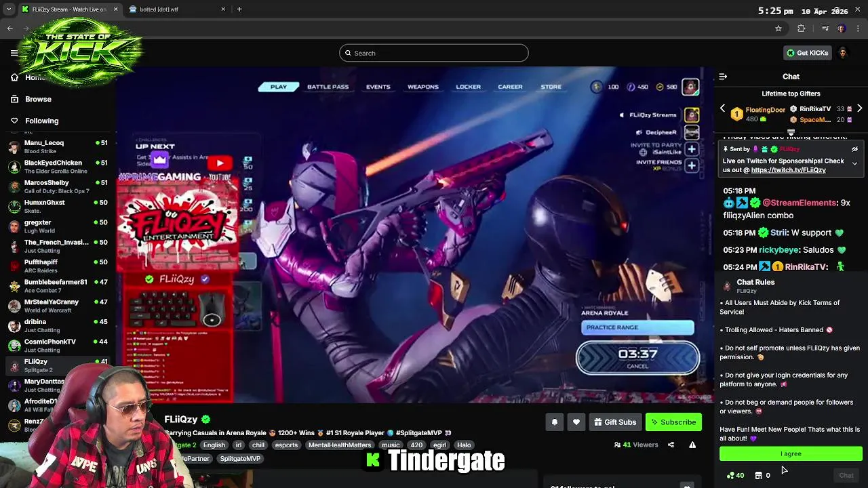Click the RinRikaTV top gifter name

pyautogui.click(x=815, y=108)
